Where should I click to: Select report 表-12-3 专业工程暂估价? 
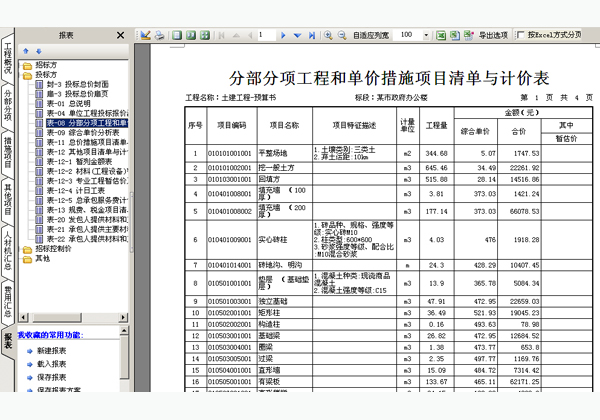82,181
